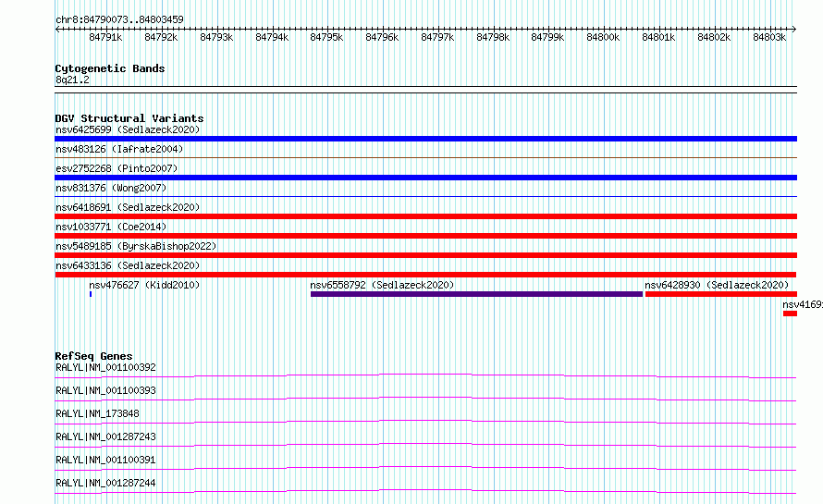Image resolution: width=823 pixels, height=504 pixels.
Task: Select the 8q21.2 band label
Action: pos(72,80)
